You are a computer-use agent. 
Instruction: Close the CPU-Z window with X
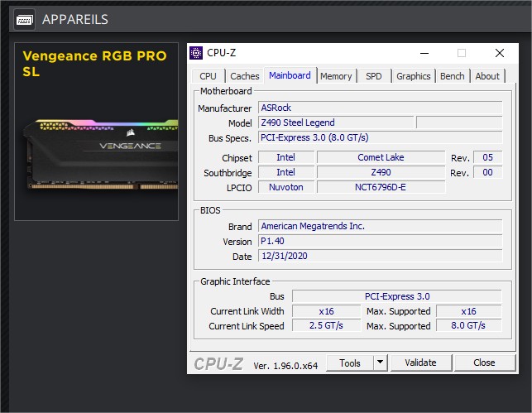(x=500, y=53)
